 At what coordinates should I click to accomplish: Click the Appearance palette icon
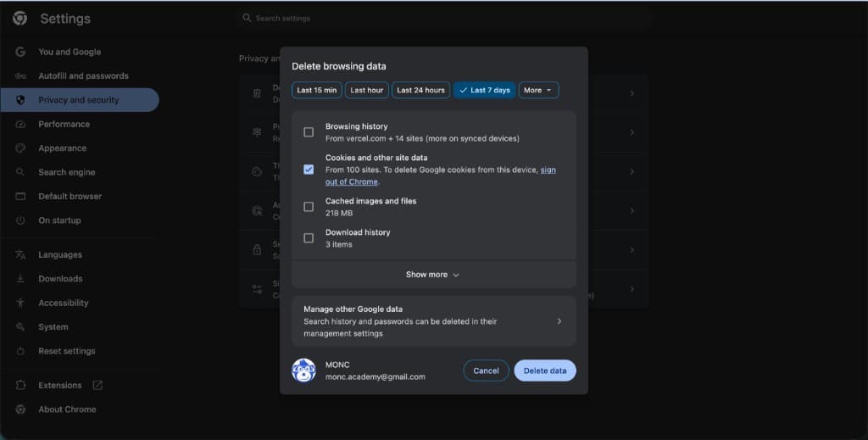pyautogui.click(x=20, y=148)
